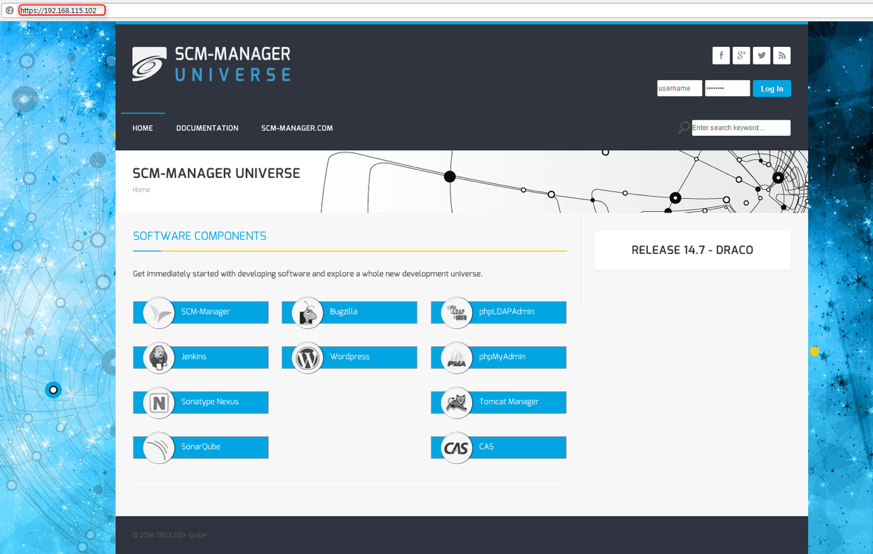
Task: Click the Sonatype Nexus N icon
Action: pyautogui.click(x=158, y=402)
